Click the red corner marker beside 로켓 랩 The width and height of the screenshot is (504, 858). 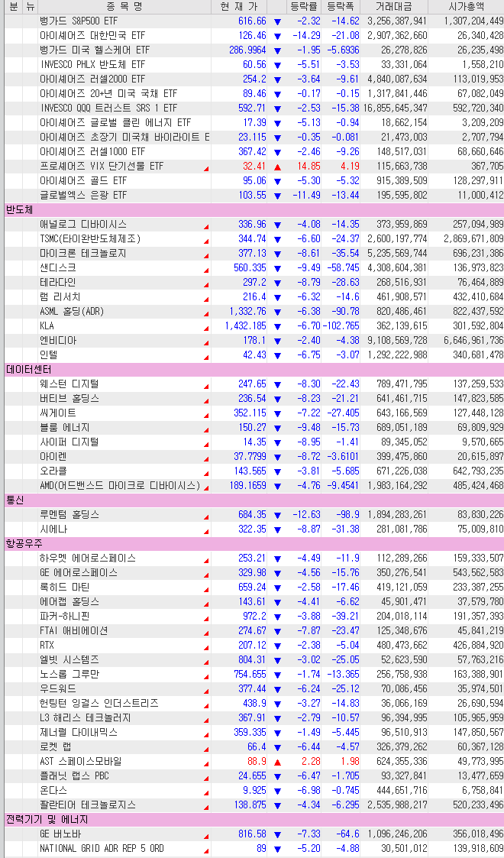[206, 750]
